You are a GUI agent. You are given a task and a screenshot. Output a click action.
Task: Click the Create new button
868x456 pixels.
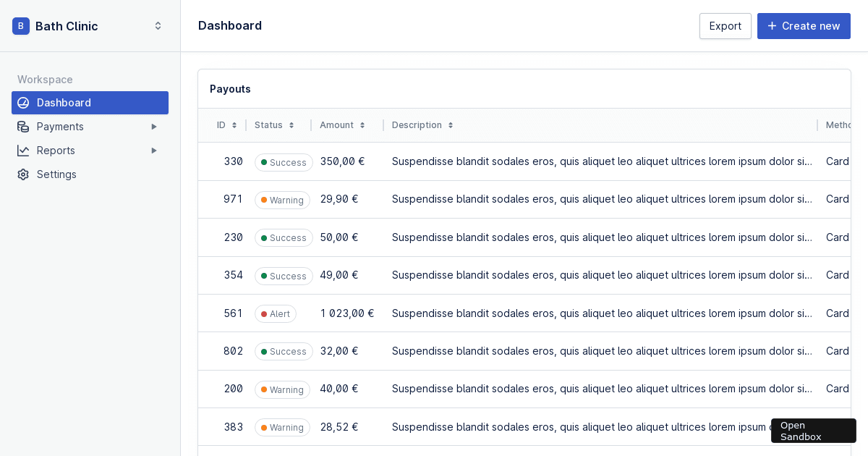coord(804,26)
